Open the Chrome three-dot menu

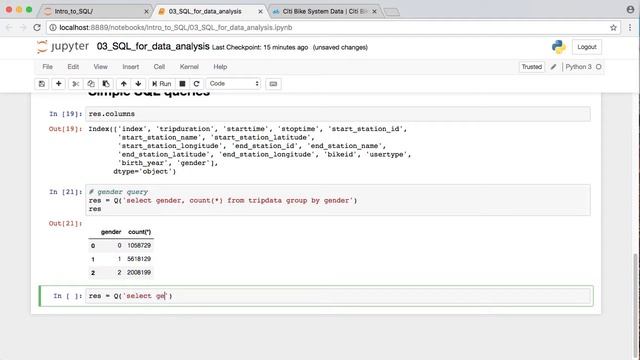(x=630, y=27)
